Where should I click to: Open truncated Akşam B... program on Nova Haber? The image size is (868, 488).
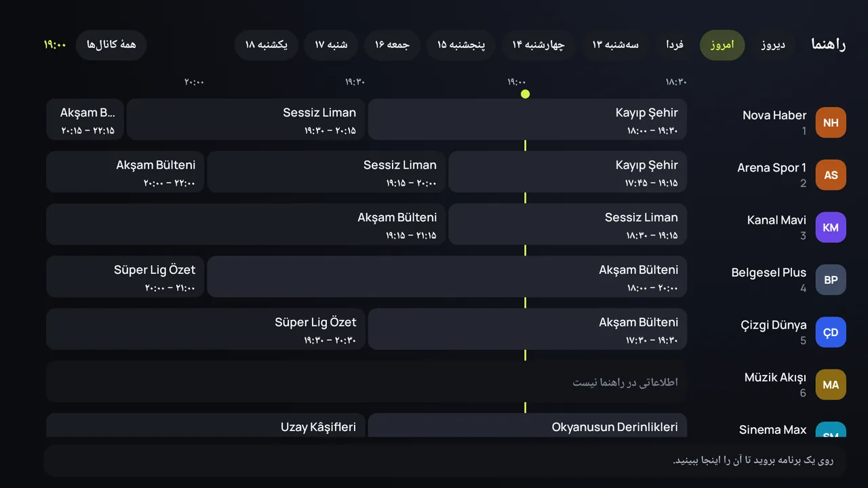[x=85, y=119]
